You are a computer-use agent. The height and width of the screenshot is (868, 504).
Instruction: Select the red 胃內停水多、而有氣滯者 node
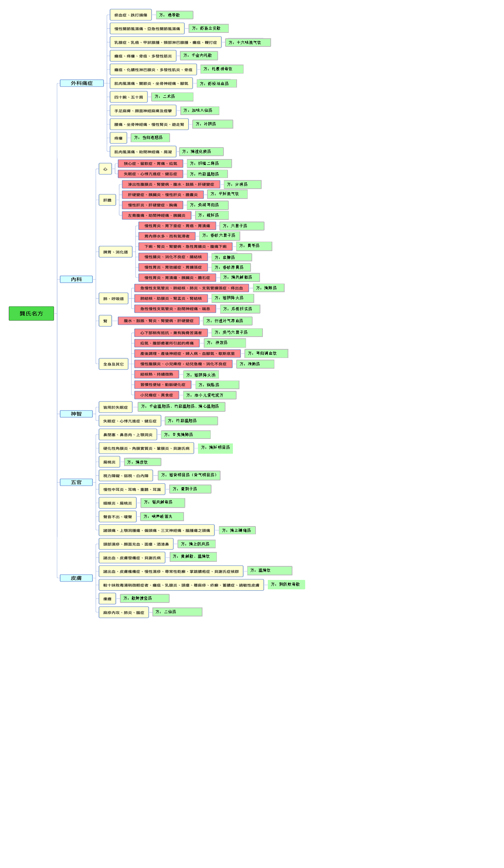coord(167,236)
